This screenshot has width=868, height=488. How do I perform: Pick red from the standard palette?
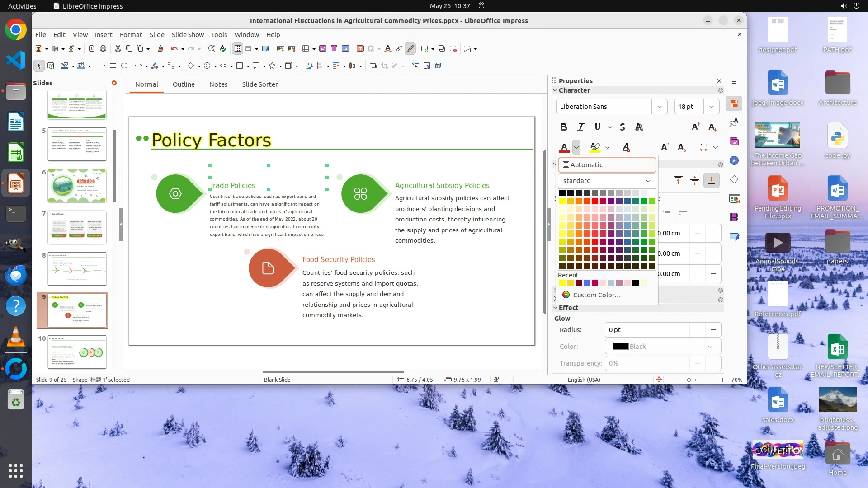click(x=595, y=201)
